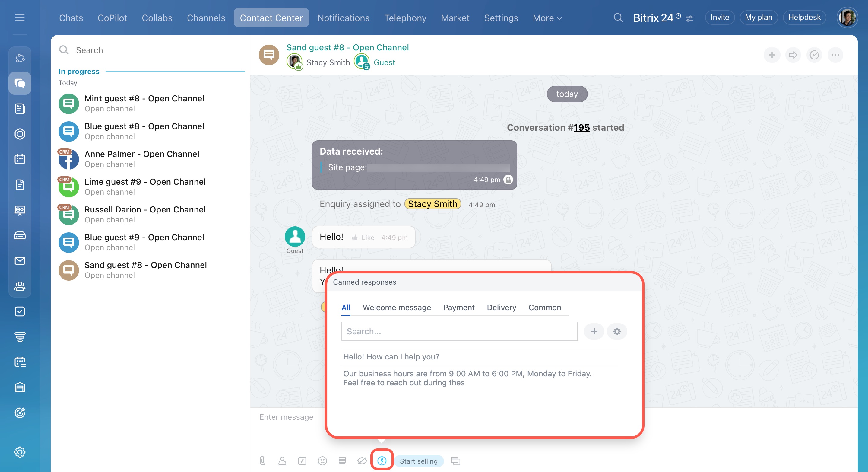Click the Helpdesk button
Screen dimensions: 868x472
pos(804,18)
